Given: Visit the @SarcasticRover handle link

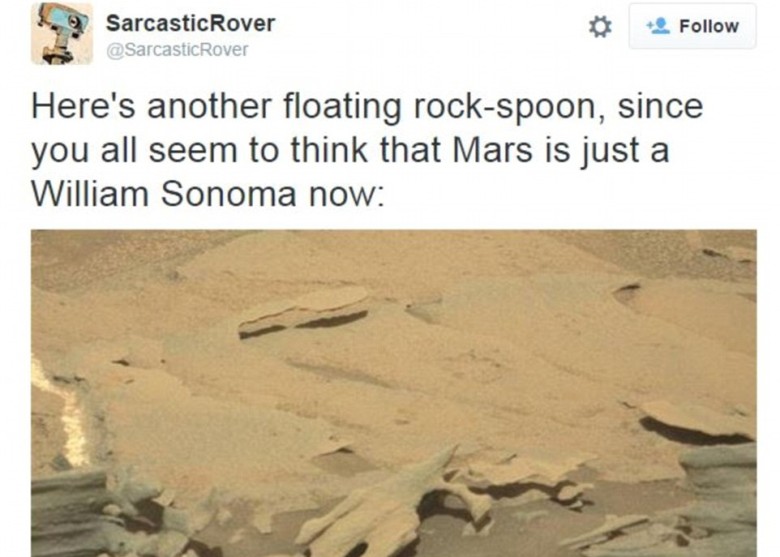Looking at the screenshot, I should coord(177,49).
